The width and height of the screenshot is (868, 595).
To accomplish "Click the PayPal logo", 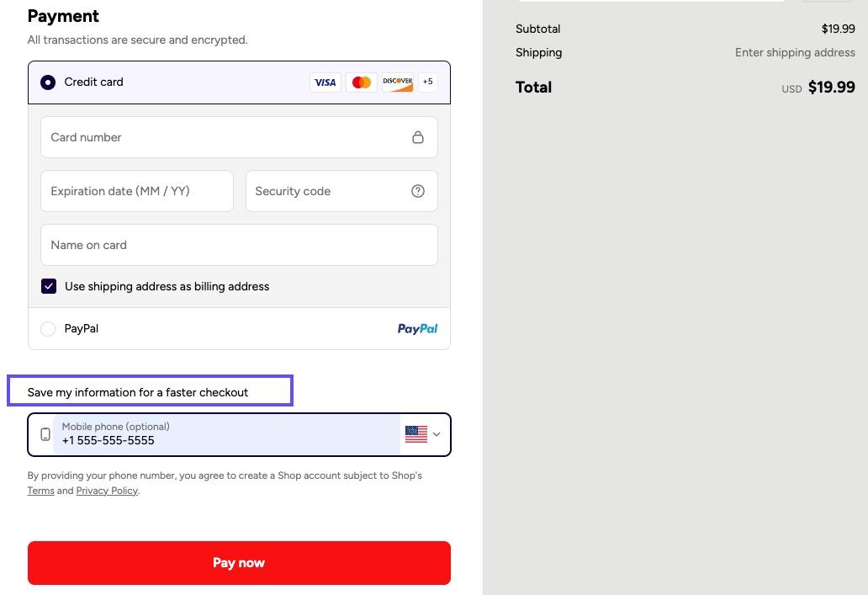I will pos(417,329).
